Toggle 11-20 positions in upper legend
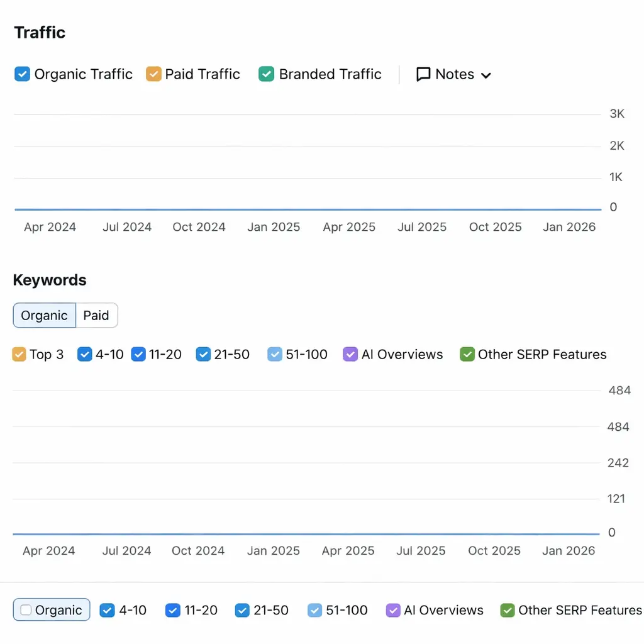This screenshot has height=644, width=644. coord(138,355)
